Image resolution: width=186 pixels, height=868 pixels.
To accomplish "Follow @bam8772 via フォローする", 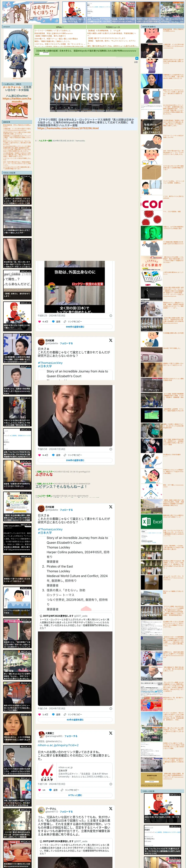I will pos(66,812).
